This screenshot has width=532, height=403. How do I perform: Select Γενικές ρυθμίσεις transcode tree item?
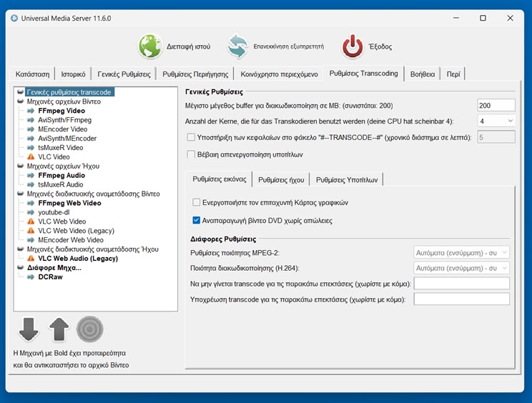pos(69,92)
